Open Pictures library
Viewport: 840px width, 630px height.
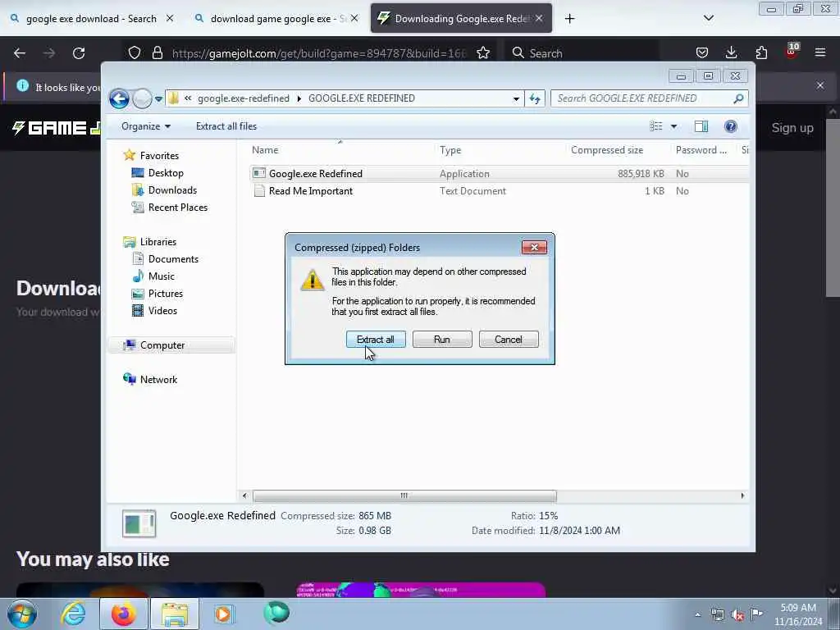[165, 294]
